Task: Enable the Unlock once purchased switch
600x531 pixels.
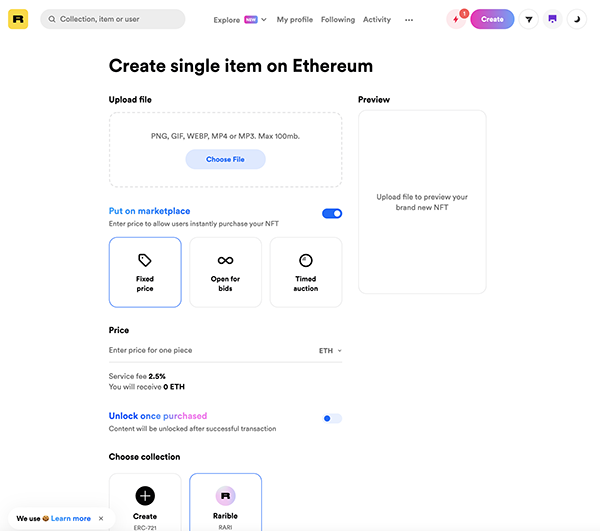Action: (x=332, y=419)
